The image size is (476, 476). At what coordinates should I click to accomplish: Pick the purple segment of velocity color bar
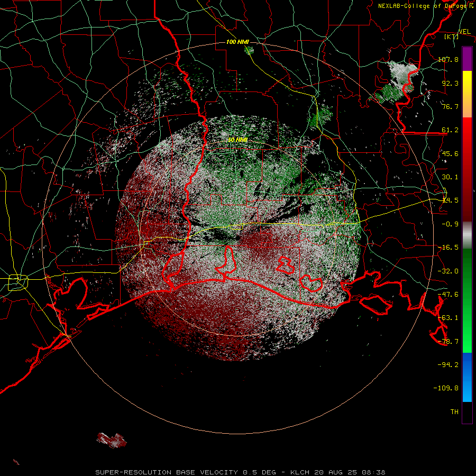[x=467, y=59]
